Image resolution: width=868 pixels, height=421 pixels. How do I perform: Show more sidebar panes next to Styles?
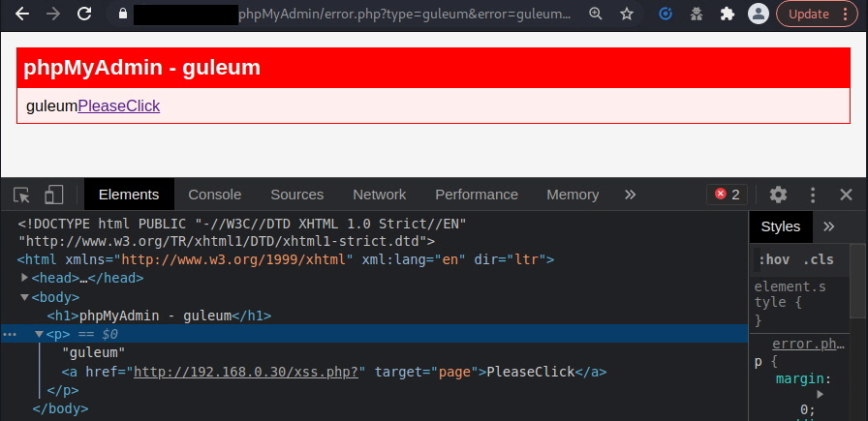point(828,226)
